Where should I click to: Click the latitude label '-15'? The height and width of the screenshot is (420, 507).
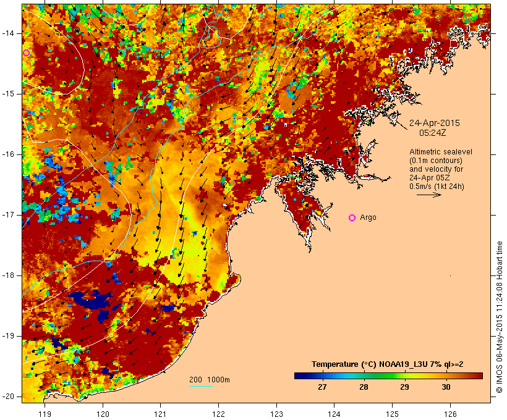(x=7, y=94)
